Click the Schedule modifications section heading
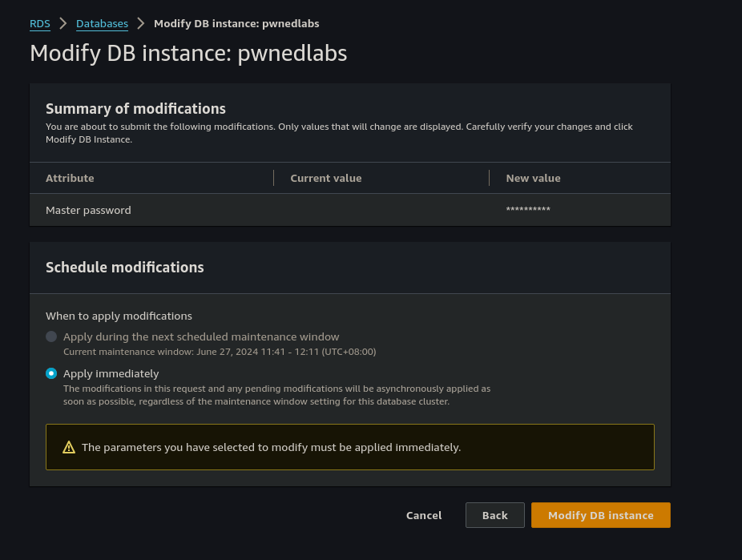The width and height of the screenshot is (742, 560). [x=124, y=268]
